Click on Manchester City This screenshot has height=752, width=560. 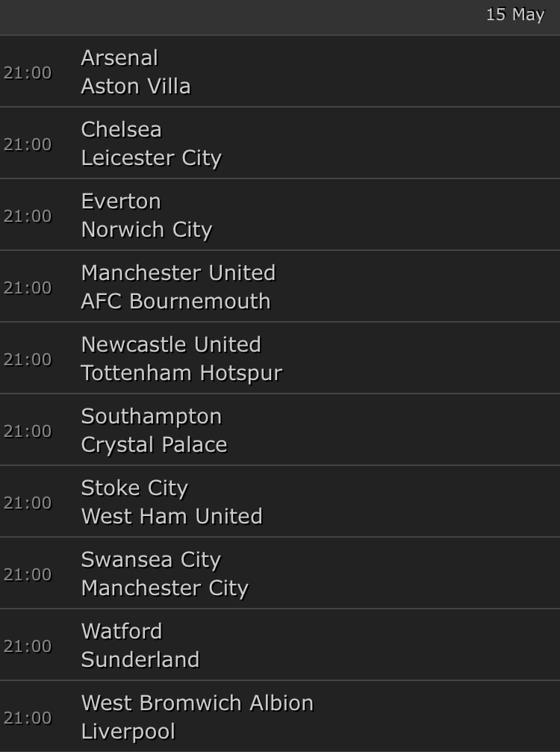[x=164, y=588]
